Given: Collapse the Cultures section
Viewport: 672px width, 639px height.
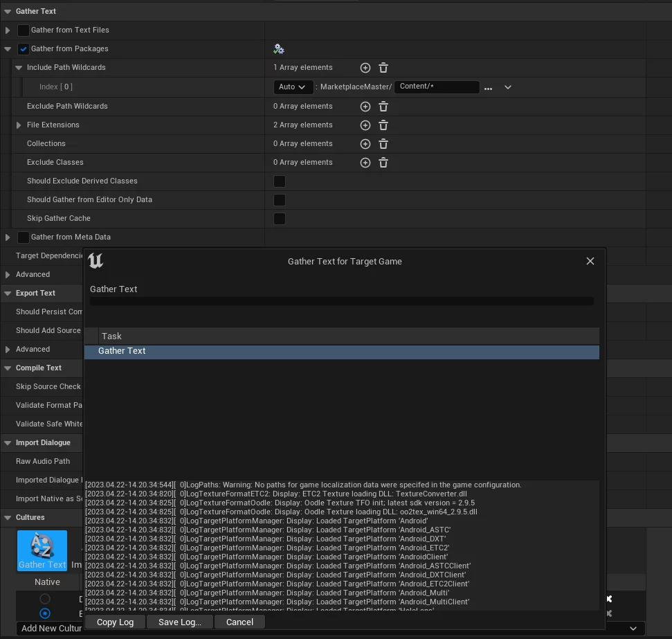Looking at the screenshot, I should 8,518.
